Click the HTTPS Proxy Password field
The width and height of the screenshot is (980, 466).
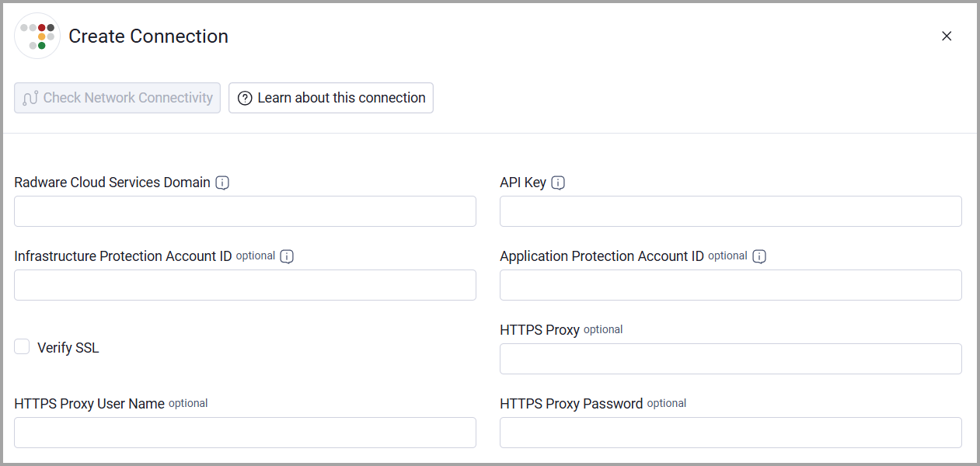click(731, 433)
